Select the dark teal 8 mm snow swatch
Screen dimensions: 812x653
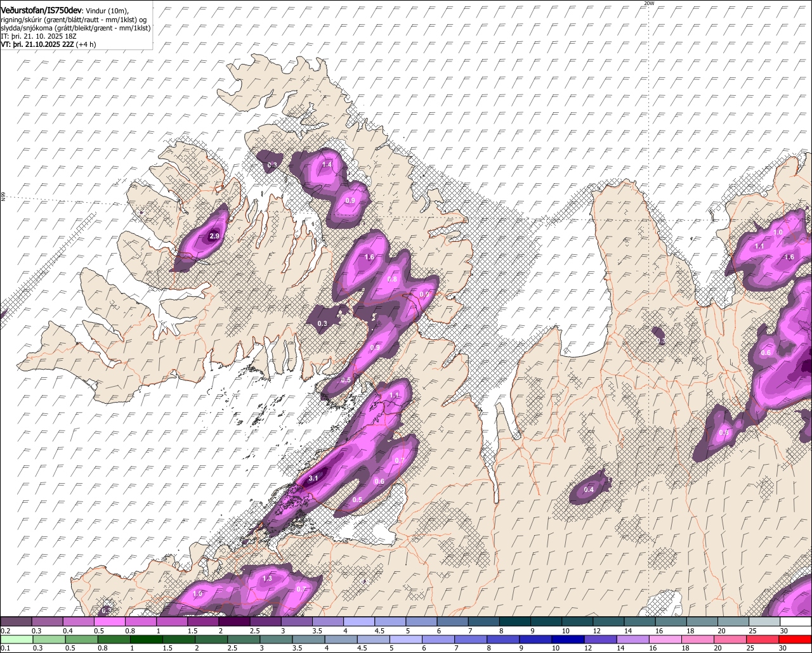[514, 622]
